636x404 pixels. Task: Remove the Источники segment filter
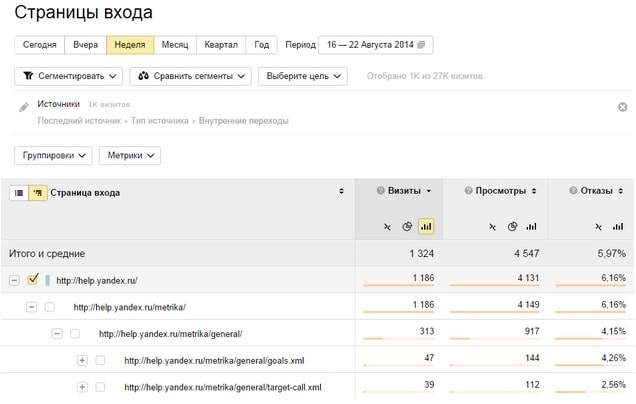(x=623, y=107)
